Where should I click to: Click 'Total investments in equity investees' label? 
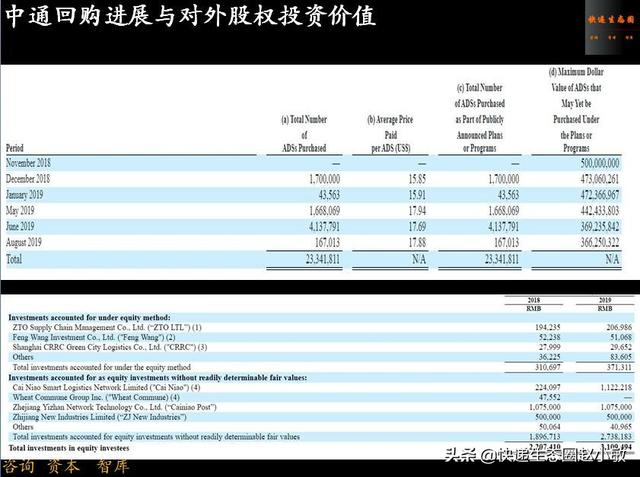pyautogui.click(x=69, y=448)
